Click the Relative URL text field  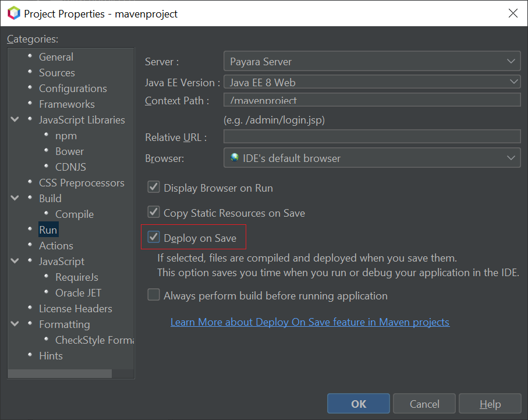tap(371, 137)
